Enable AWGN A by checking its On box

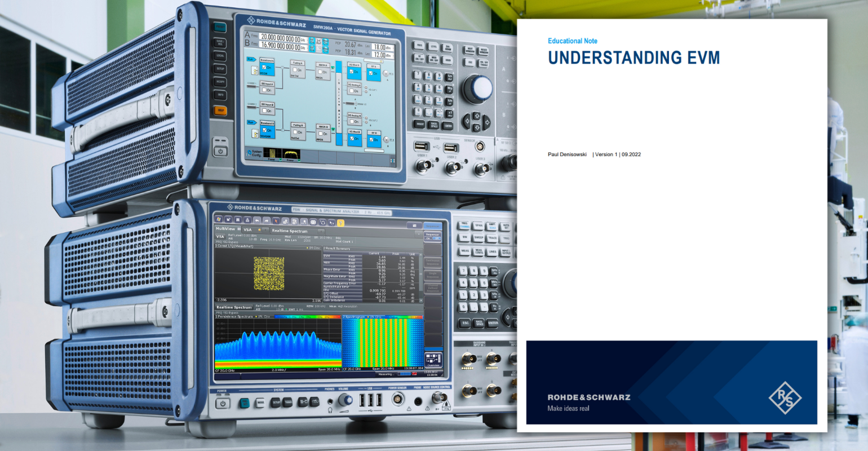click(320, 71)
